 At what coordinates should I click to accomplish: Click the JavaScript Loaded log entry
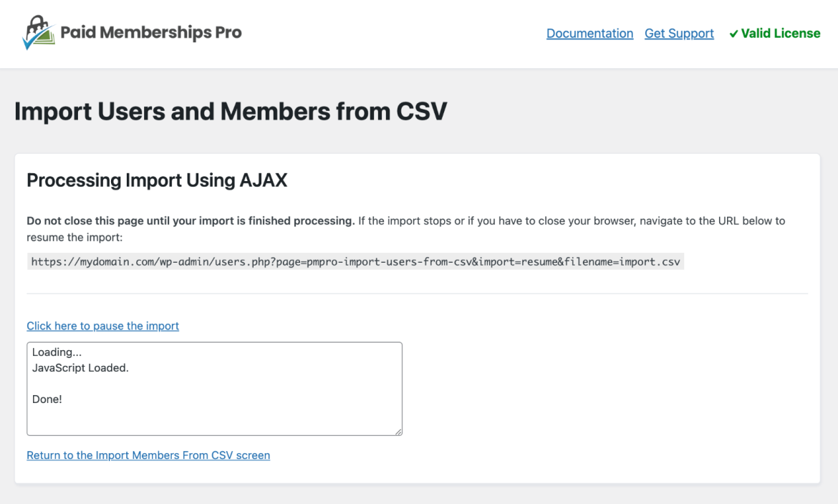coord(80,367)
